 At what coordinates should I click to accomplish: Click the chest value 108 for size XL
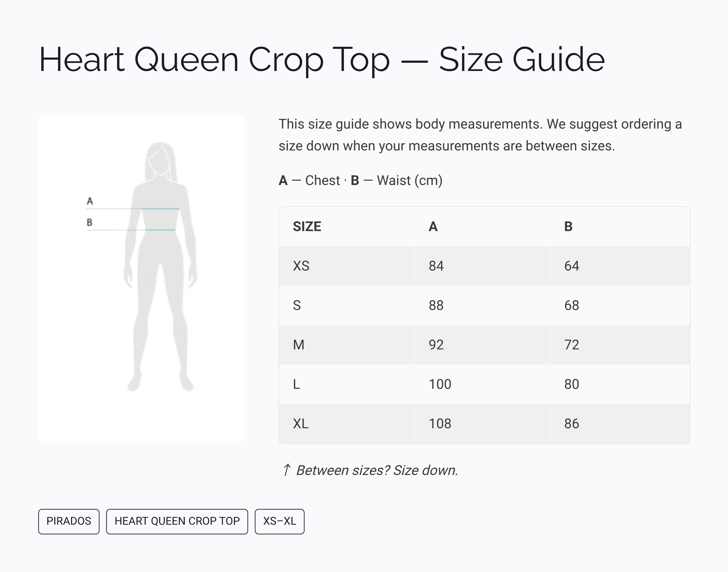[x=440, y=424]
